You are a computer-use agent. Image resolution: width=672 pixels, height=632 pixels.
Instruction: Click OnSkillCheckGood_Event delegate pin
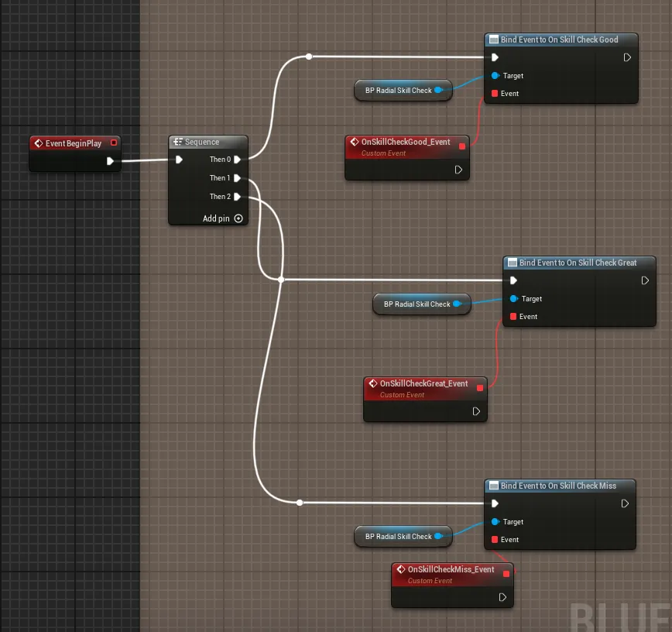(x=462, y=146)
